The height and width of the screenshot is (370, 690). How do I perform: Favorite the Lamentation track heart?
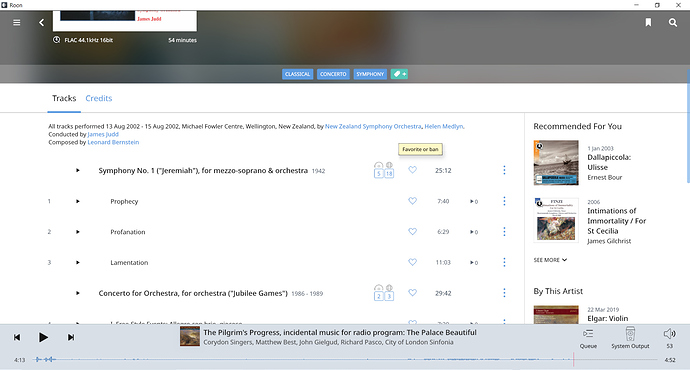pos(412,262)
